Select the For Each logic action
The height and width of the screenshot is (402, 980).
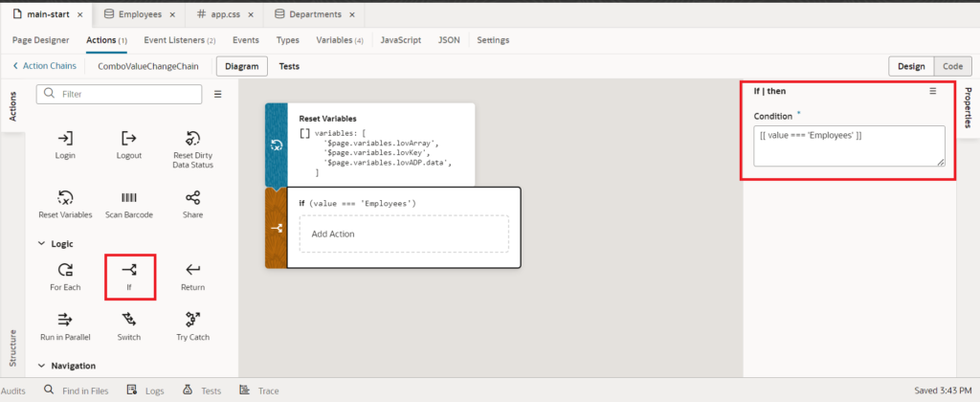65,277
